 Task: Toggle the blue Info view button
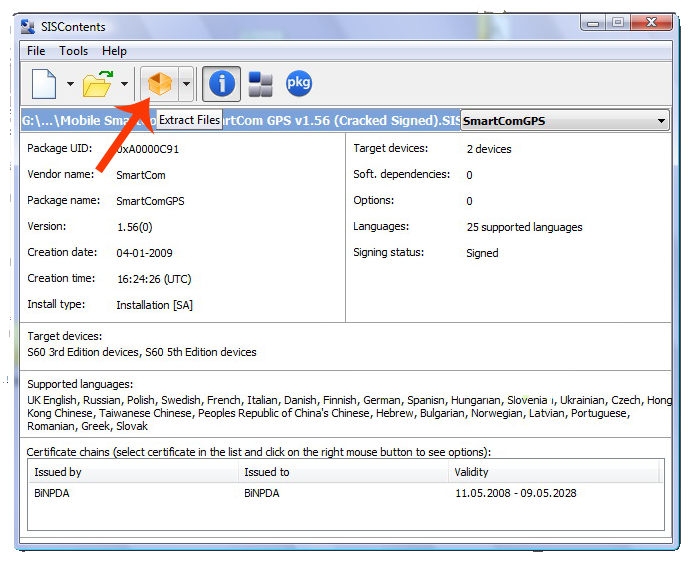pos(221,83)
